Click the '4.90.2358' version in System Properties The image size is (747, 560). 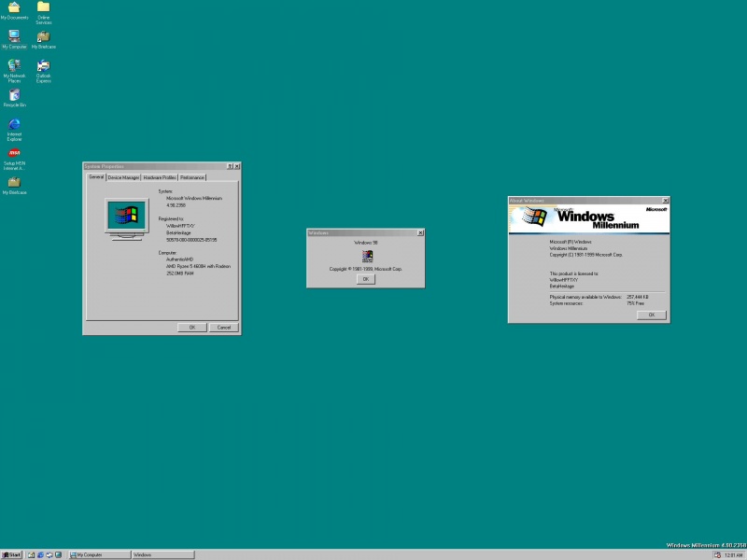(x=176, y=205)
